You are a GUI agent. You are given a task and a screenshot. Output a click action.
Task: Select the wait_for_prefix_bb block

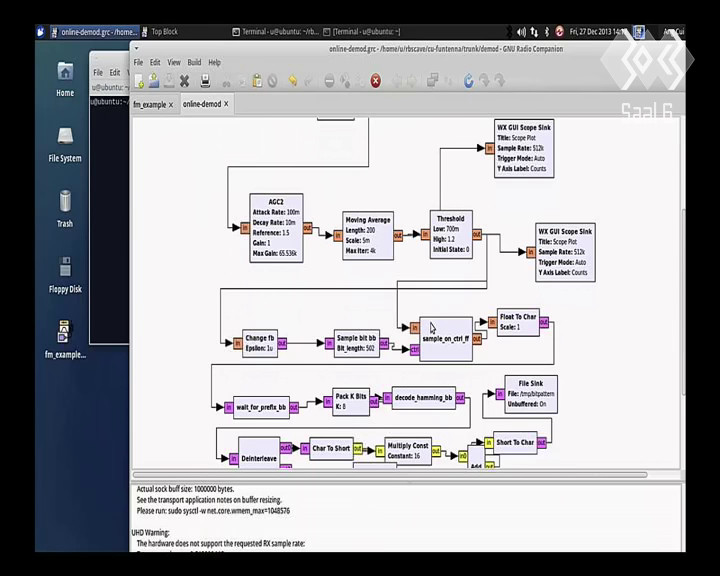click(261, 407)
